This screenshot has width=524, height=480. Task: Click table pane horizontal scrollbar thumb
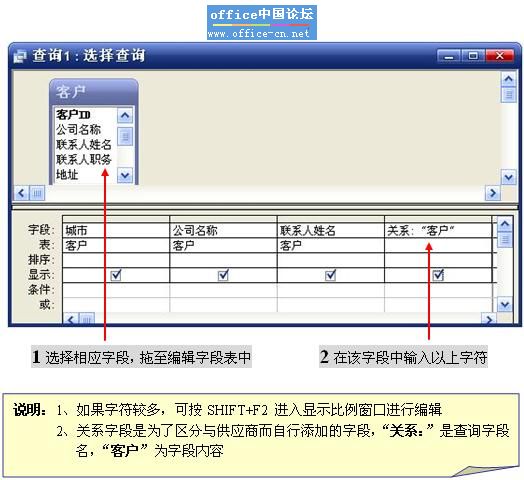coord(37,193)
